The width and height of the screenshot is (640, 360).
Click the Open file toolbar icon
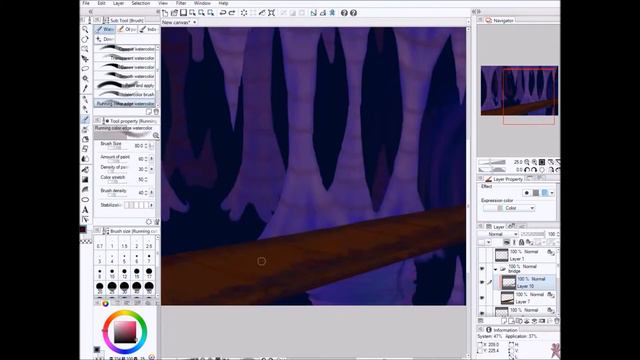tap(174, 13)
